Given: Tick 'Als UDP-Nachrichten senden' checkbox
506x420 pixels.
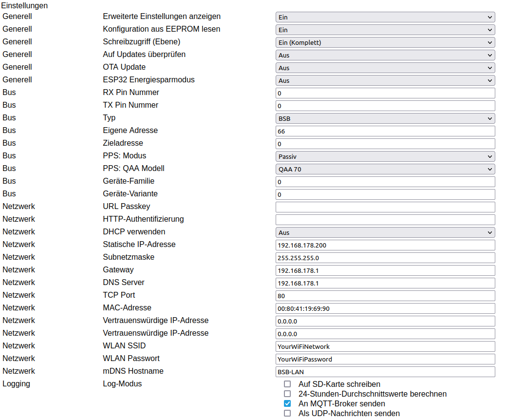Looking at the screenshot, I should (x=287, y=413).
